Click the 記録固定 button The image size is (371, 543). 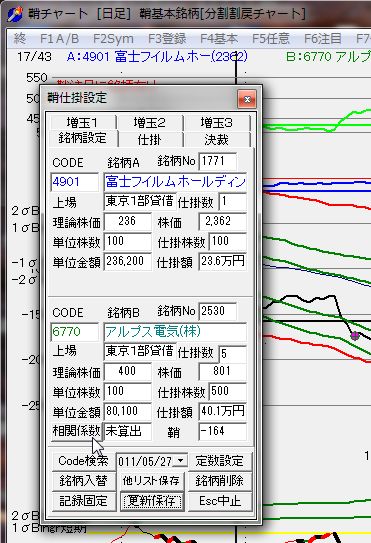[x=83, y=501]
